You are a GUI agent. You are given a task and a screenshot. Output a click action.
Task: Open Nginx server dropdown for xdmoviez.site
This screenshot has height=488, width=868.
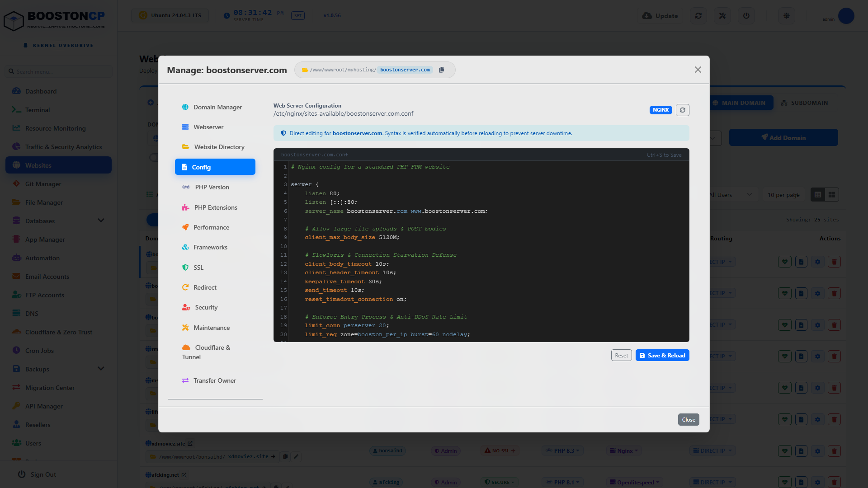(x=624, y=451)
